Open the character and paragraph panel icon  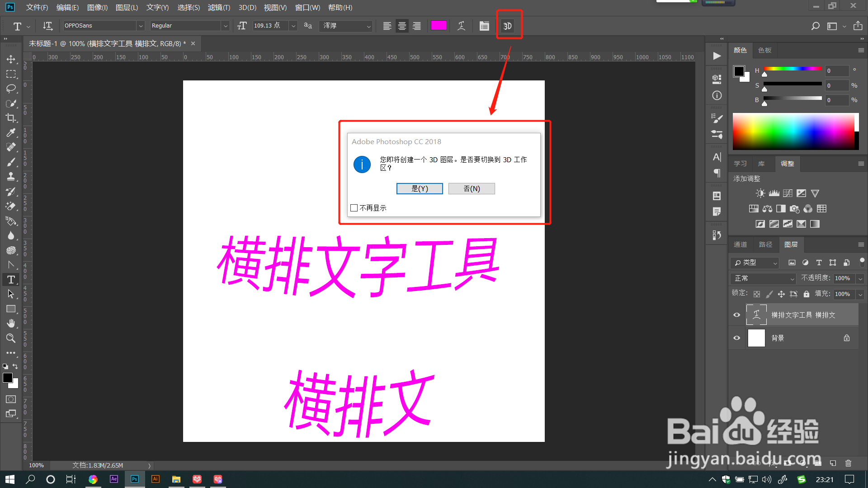pyautogui.click(x=484, y=26)
